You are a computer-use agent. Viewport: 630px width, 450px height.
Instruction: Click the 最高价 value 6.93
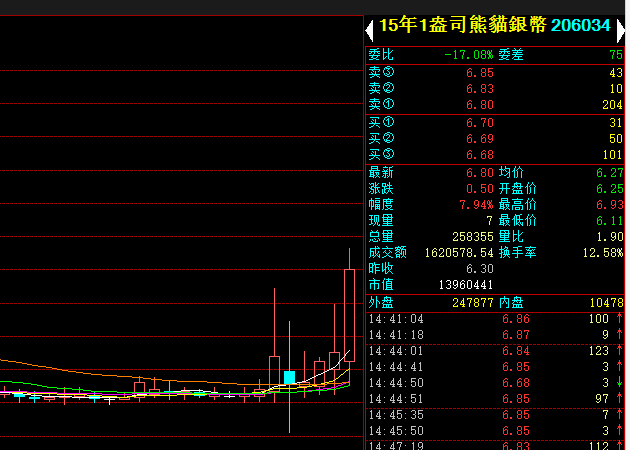pos(610,205)
